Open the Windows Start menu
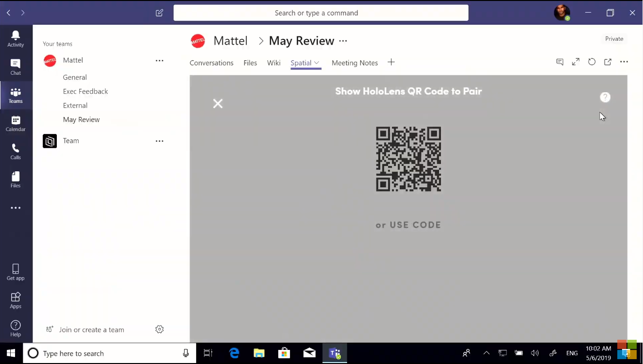Screen dimensions: 643x364 11,353
